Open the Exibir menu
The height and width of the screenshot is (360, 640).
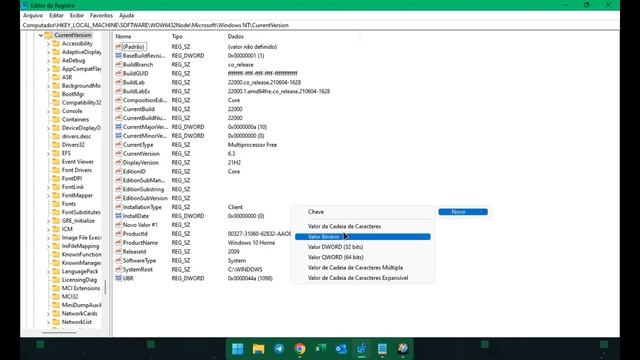coord(76,16)
